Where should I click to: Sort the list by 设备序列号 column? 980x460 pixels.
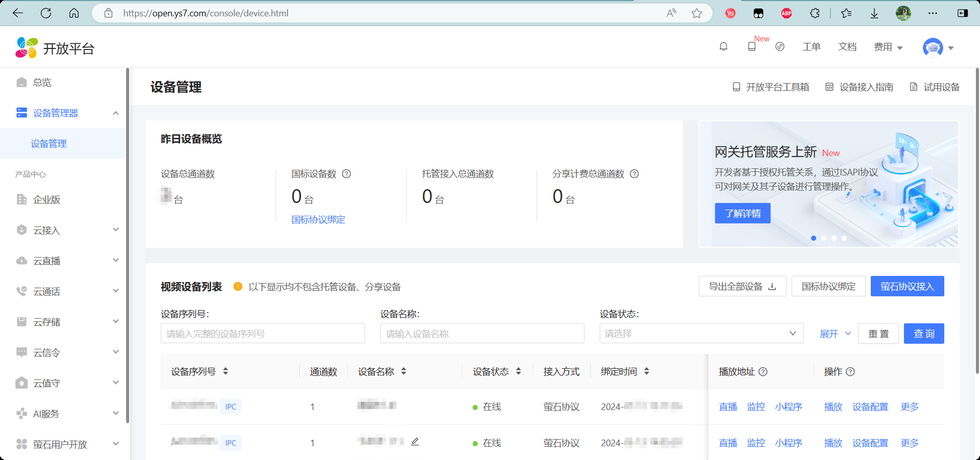[x=225, y=371]
